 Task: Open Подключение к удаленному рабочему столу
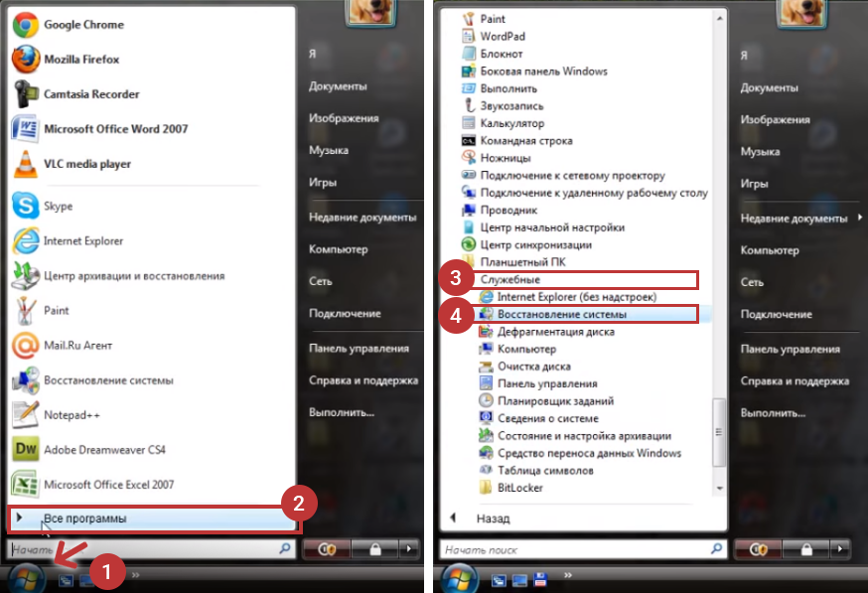[x=585, y=193]
